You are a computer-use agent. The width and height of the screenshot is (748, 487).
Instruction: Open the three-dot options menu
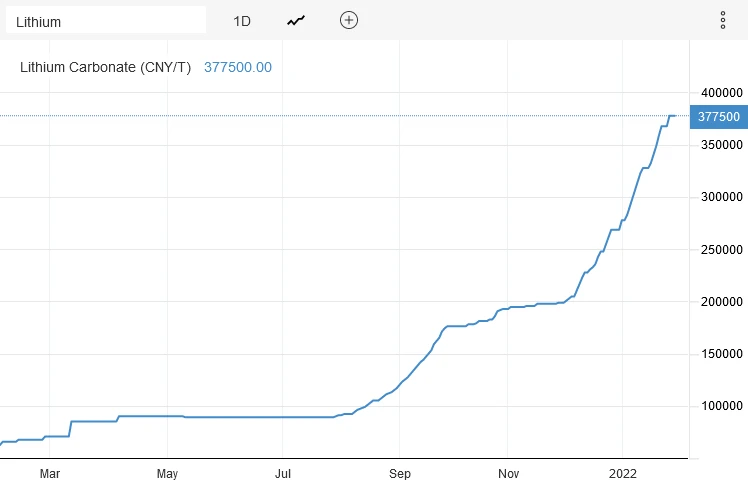click(723, 21)
